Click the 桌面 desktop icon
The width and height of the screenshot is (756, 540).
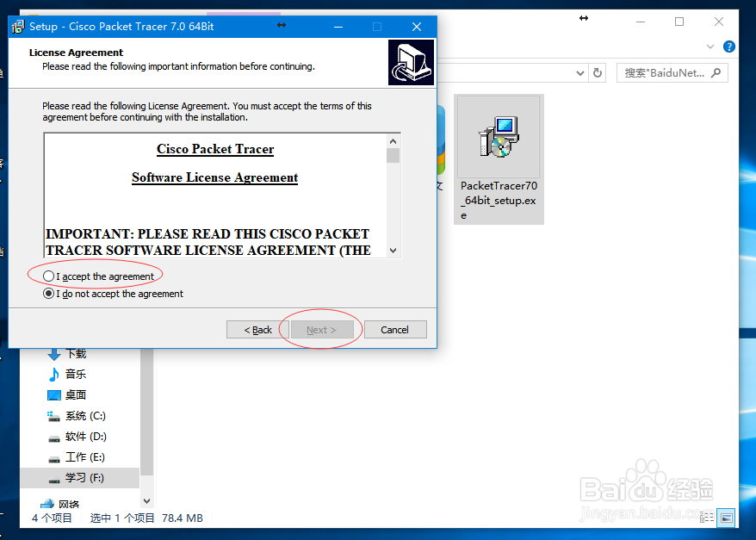tap(54, 395)
